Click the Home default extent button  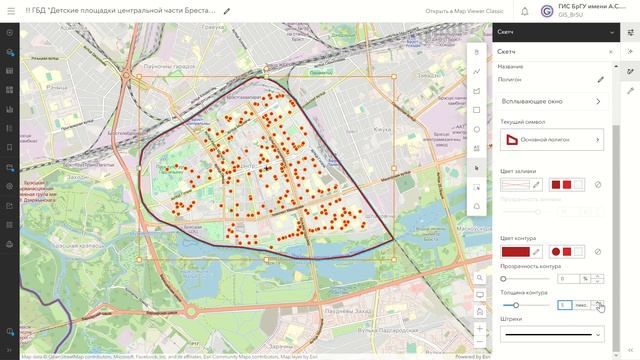tap(480, 311)
